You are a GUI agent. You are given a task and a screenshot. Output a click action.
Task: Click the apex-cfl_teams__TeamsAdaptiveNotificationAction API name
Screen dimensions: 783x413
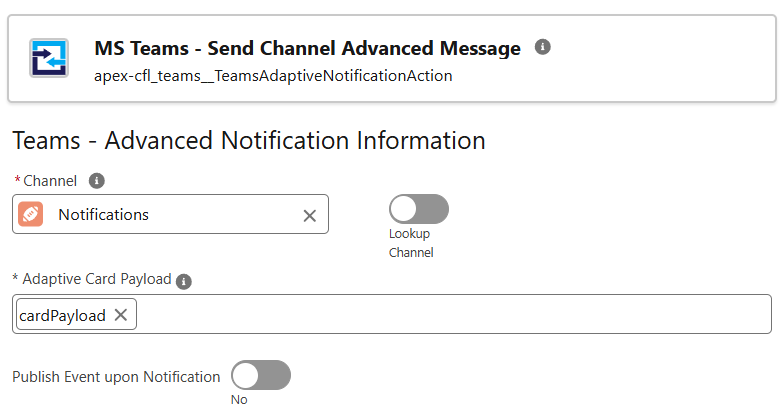click(x=273, y=76)
